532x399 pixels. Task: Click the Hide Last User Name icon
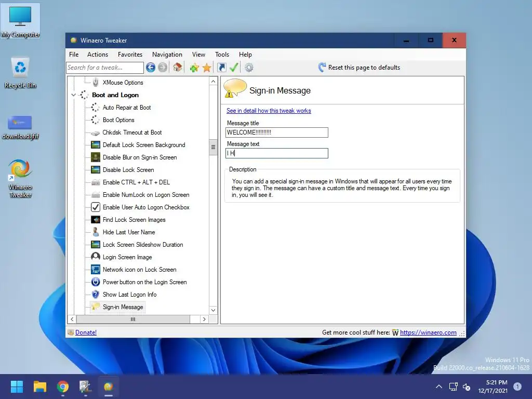pyautogui.click(x=96, y=232)
